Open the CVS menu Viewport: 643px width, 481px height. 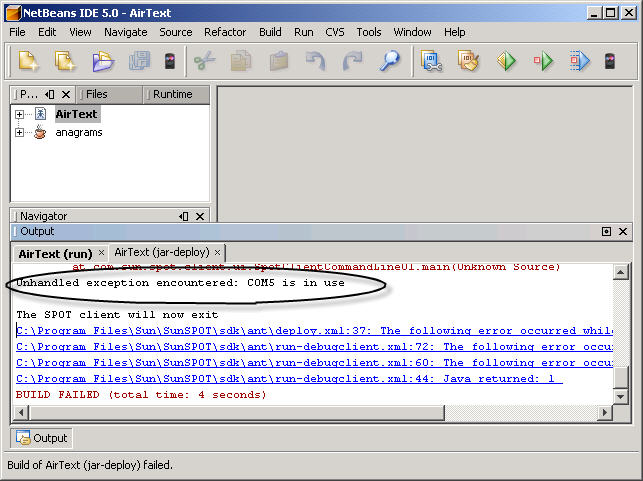tap(335, 32)
